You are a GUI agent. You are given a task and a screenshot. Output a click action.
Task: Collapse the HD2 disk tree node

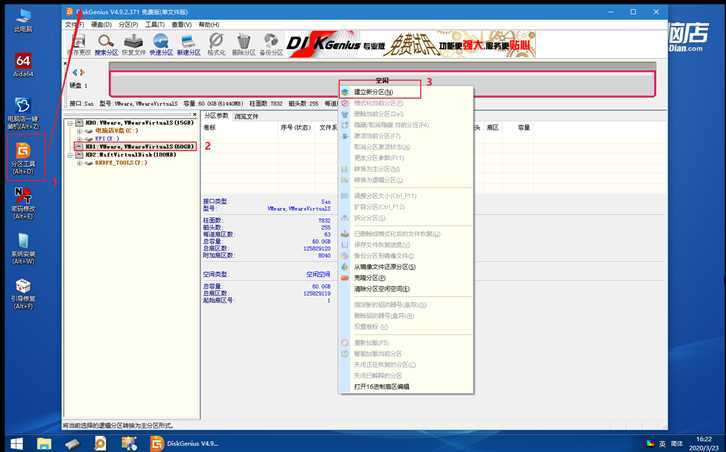coord(70,155)
